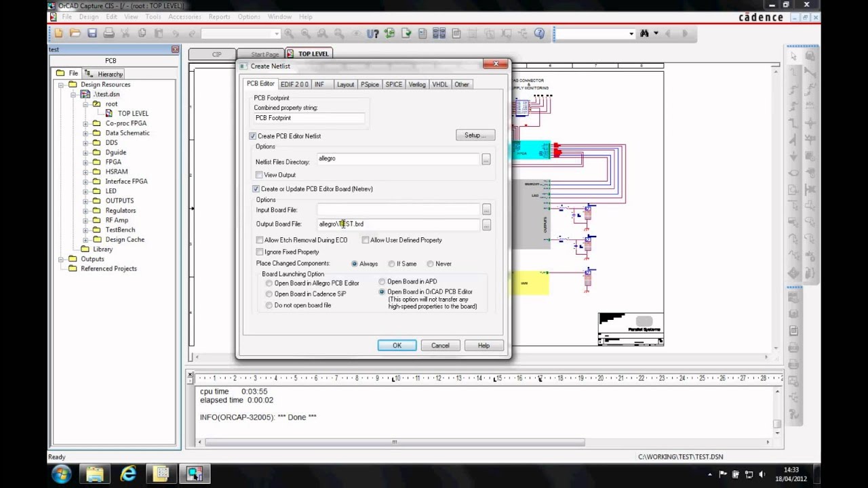Click the Bill of Materials icon
This screenshot has width=868, height=488.
[456, 33]
